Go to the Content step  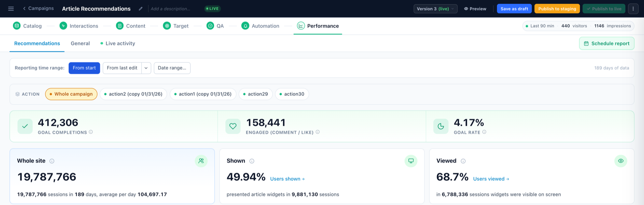(131, 26)
